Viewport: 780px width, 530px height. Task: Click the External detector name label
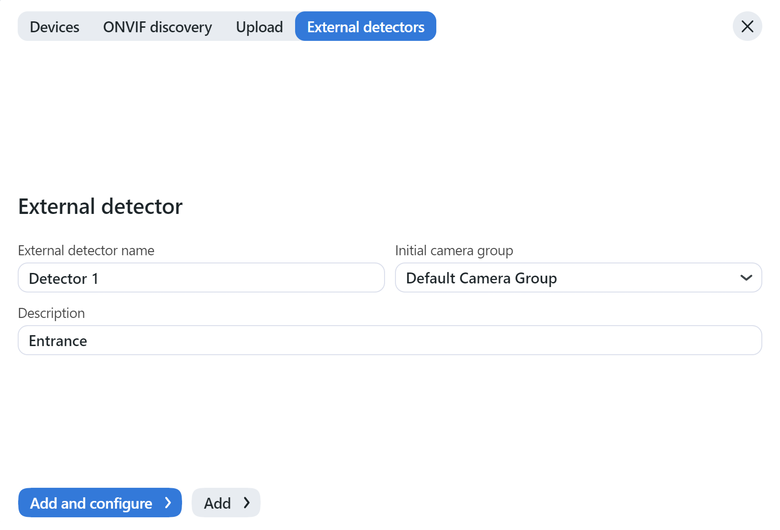click(x=86, y=250)
